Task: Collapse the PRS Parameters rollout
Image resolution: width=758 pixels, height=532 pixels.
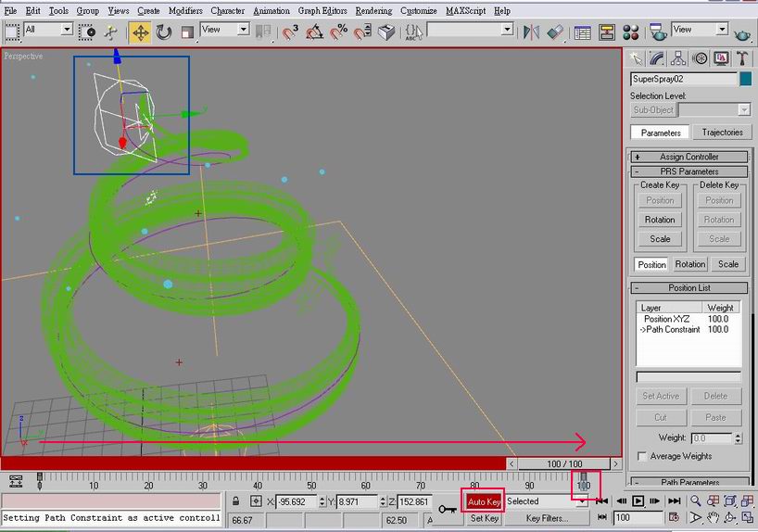Action: (689, 171)
